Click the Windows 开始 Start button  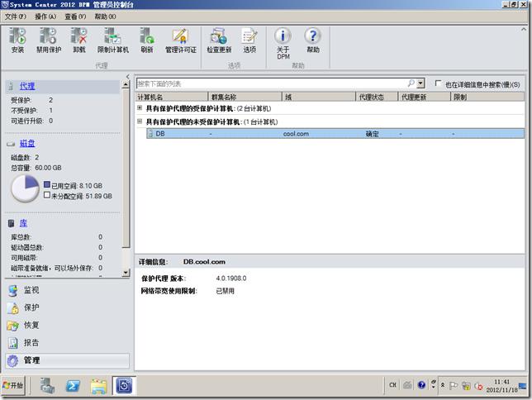(15, 385)
